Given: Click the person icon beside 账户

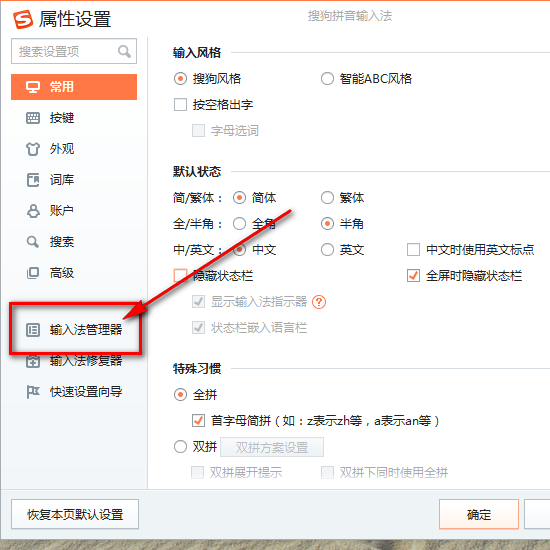Looking at the screenshot, I should 33,211.
